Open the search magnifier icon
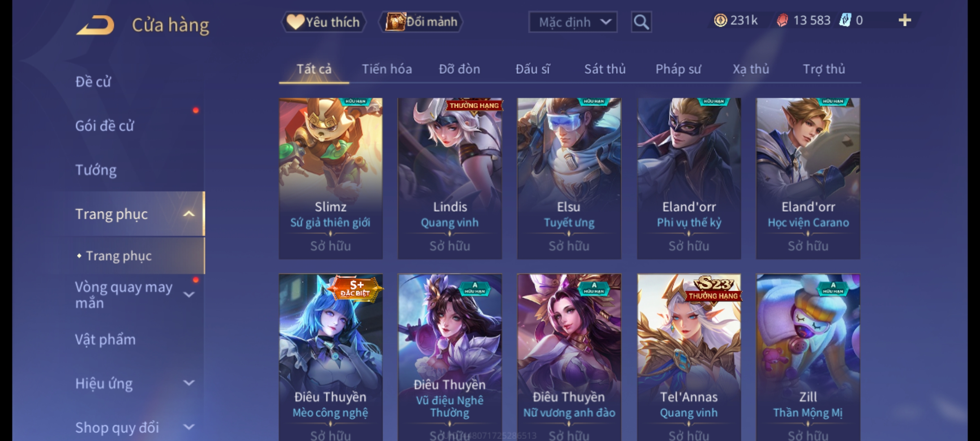980x441 pixels. [x=641, y=22]
